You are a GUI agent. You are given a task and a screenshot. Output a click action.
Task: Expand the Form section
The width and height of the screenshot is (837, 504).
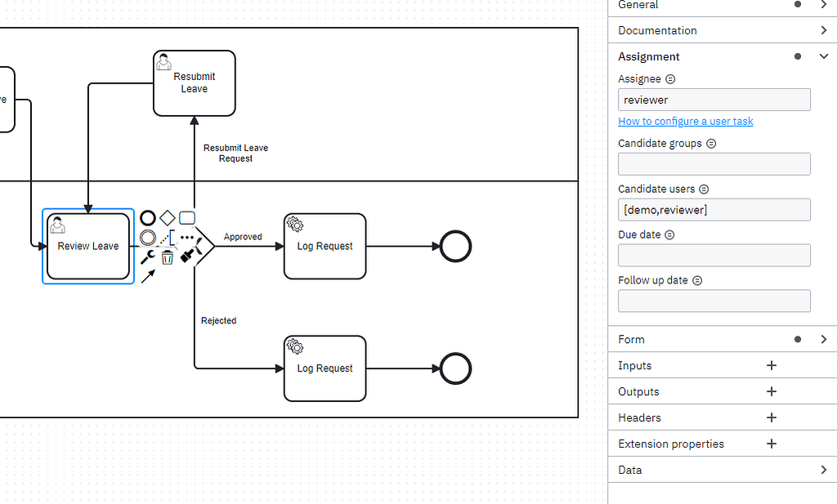(x=823, y=339)
